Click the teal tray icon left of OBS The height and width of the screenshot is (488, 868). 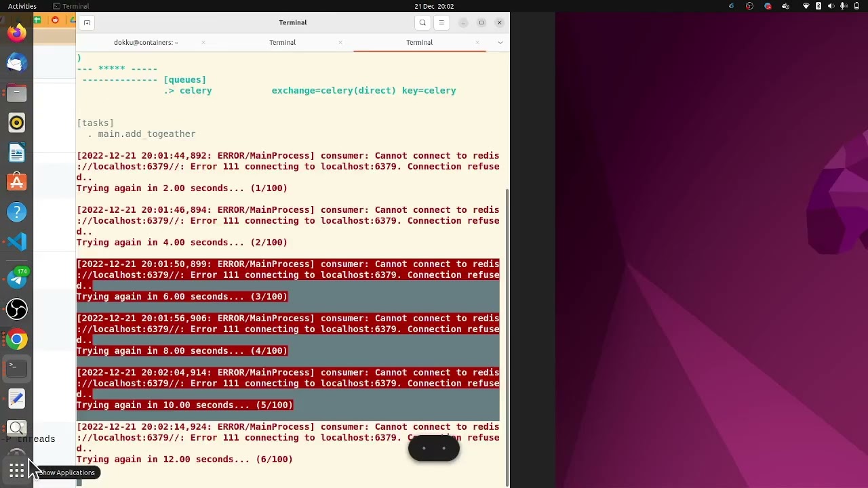coord(731,6)
